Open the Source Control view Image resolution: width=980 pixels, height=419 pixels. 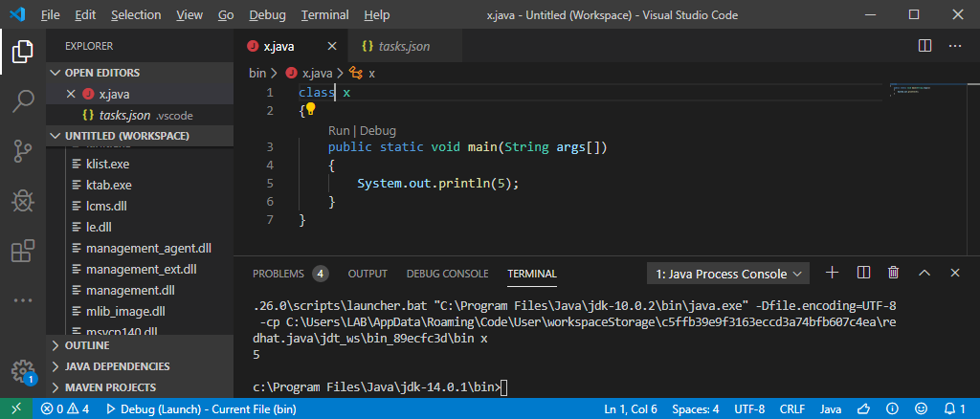click(23, 150)
